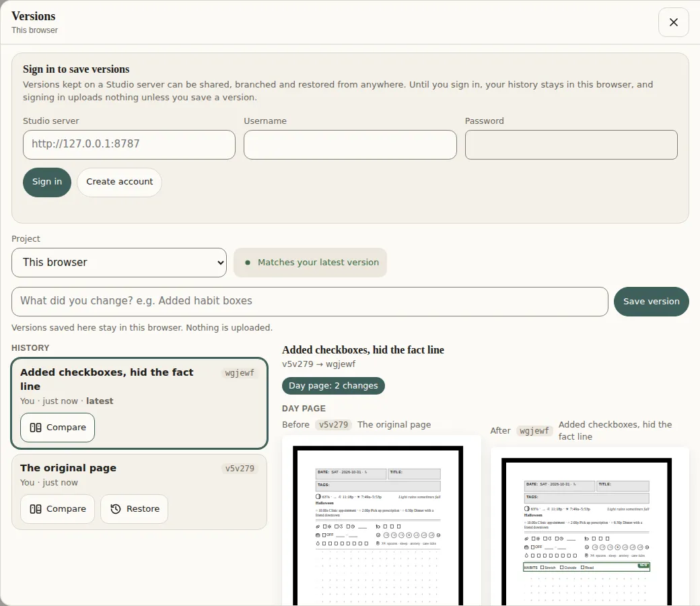Click the Sign in button
This screenshot has width=700, height=606.
point(47,182)
